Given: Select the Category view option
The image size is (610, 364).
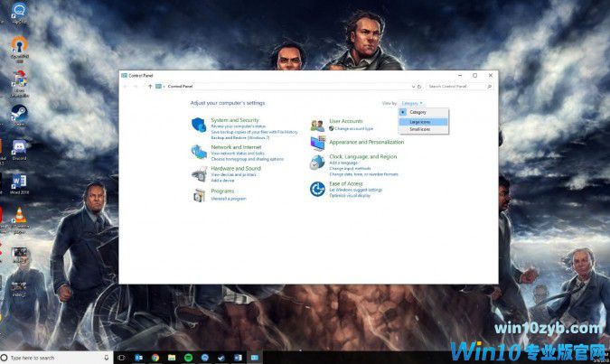Looking at the screenshot, I should (x=418, y=112).
